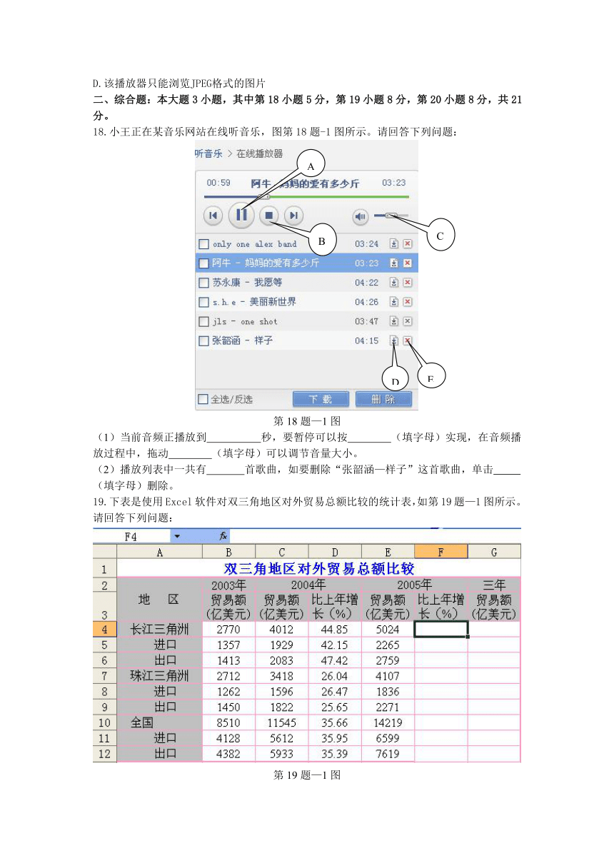Select row 7 header in Excel
Viewport: 614px width, 868px height.
coord(104,675)
